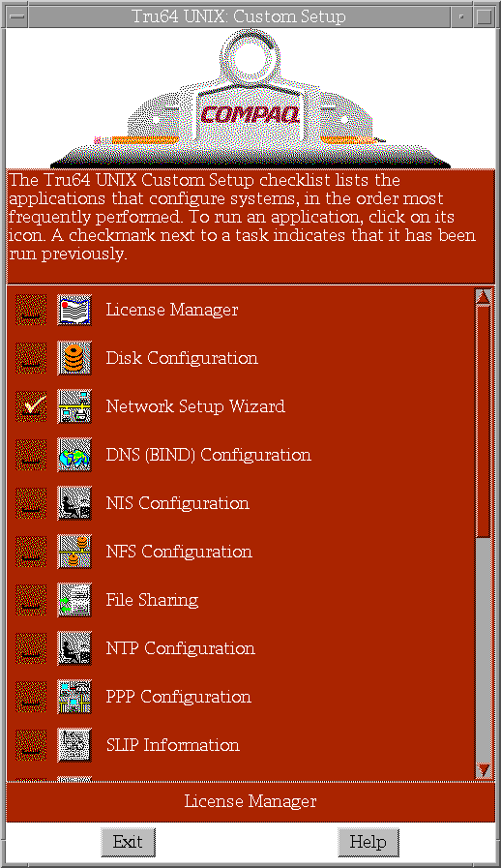Image resolution: width=501 pixels, height=868 pixels.
Task: Click the checkbox next to License Manager
Action: (x=31, y=310)
